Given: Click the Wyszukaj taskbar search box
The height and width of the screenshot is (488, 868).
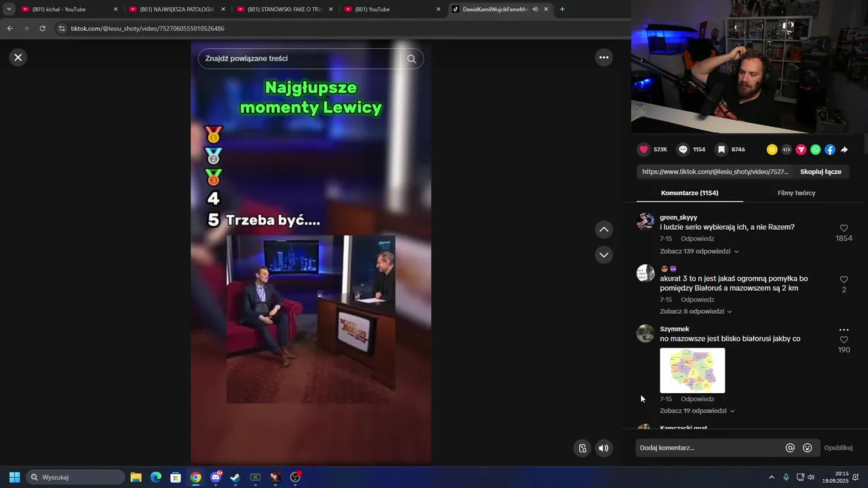Looking at the screenshot, I should [75, 477].
